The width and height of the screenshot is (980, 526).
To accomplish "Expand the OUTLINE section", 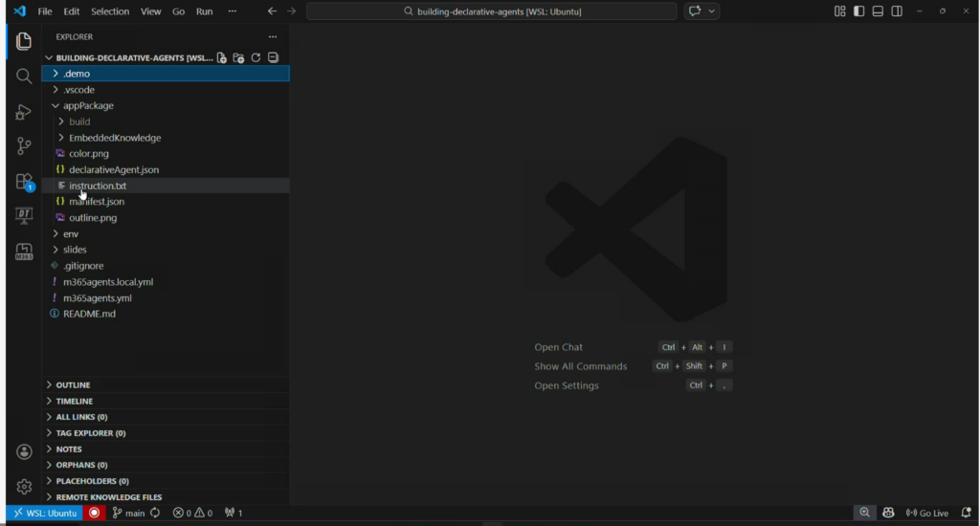I will click(73, 385).
